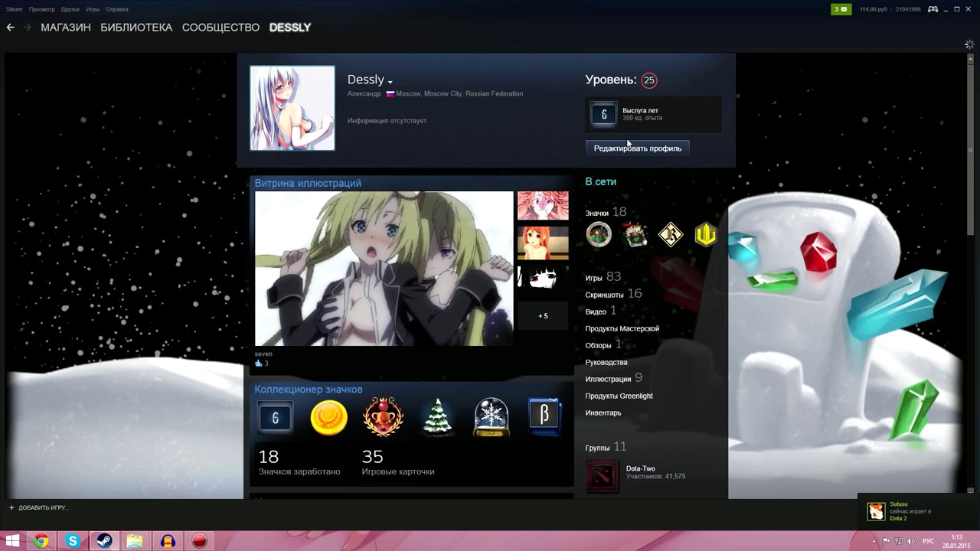Click the yellow hexagon badge under Значки

pyautogui.click(x=705, y=234)
